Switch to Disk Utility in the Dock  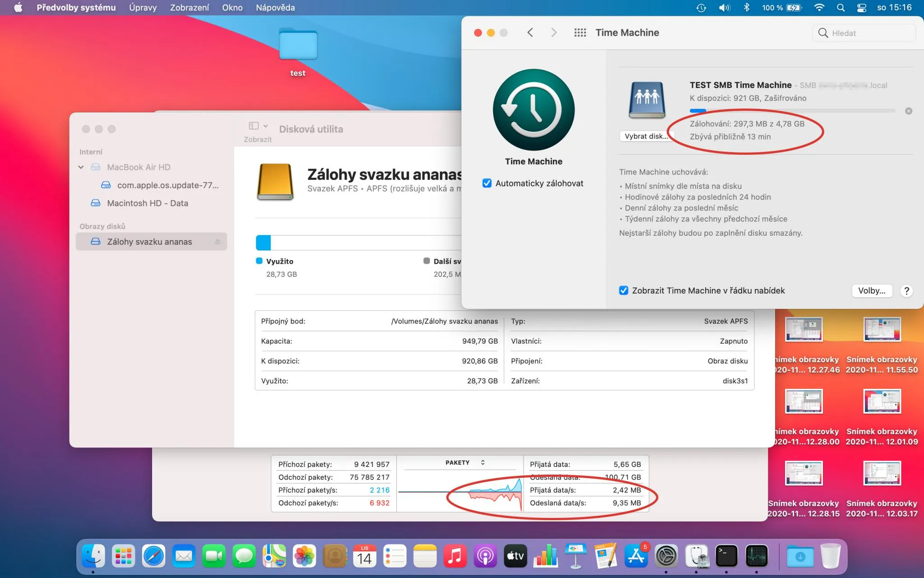click(696, 556)
